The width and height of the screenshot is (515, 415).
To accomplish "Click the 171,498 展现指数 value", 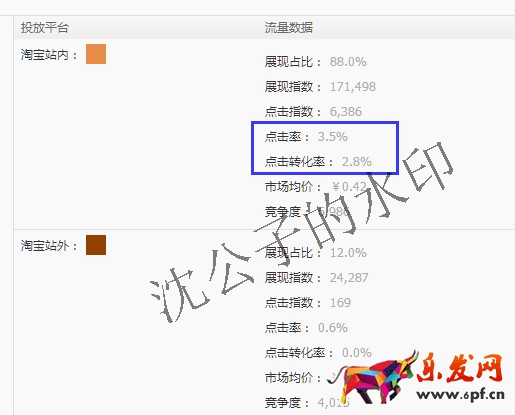I will (353, 87).
